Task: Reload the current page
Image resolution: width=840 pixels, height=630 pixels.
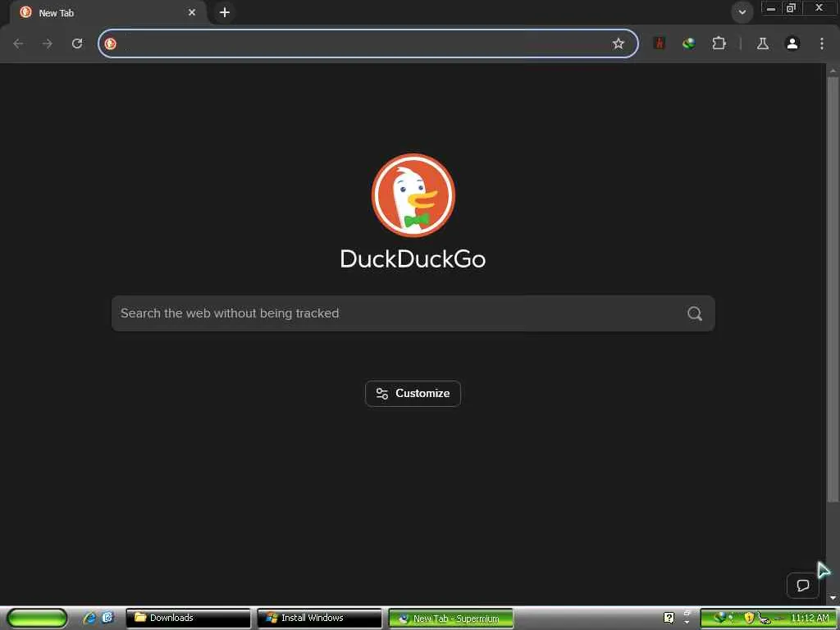Action: (77, 43)
